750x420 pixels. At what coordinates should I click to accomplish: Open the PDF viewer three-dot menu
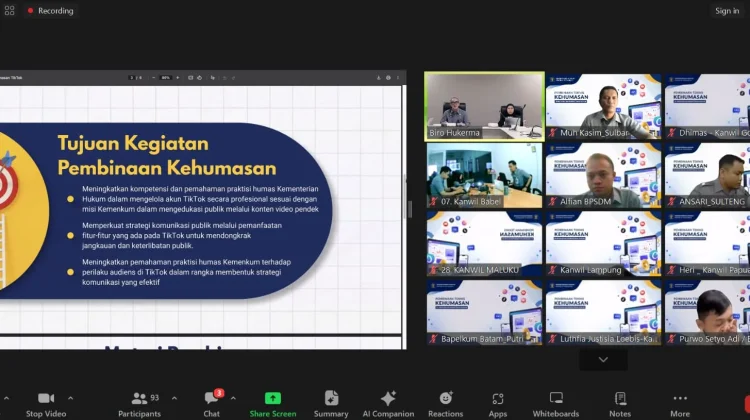[398, 77]
